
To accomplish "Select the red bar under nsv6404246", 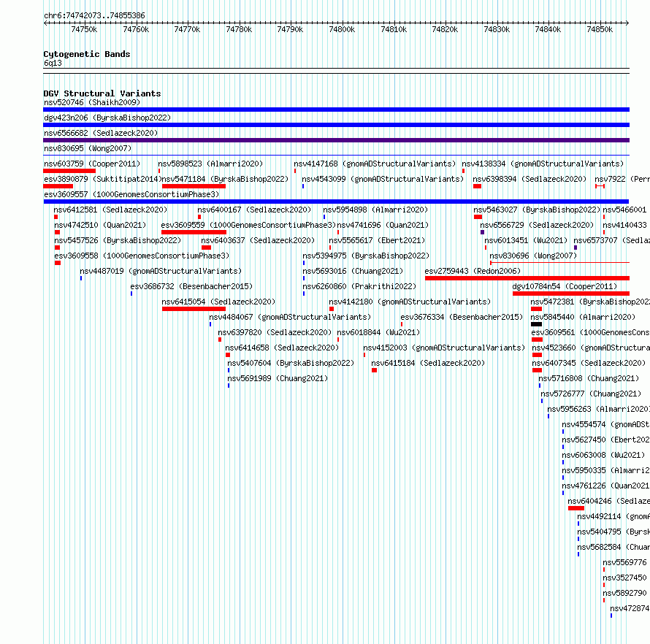I will click(x=576, y=508).
